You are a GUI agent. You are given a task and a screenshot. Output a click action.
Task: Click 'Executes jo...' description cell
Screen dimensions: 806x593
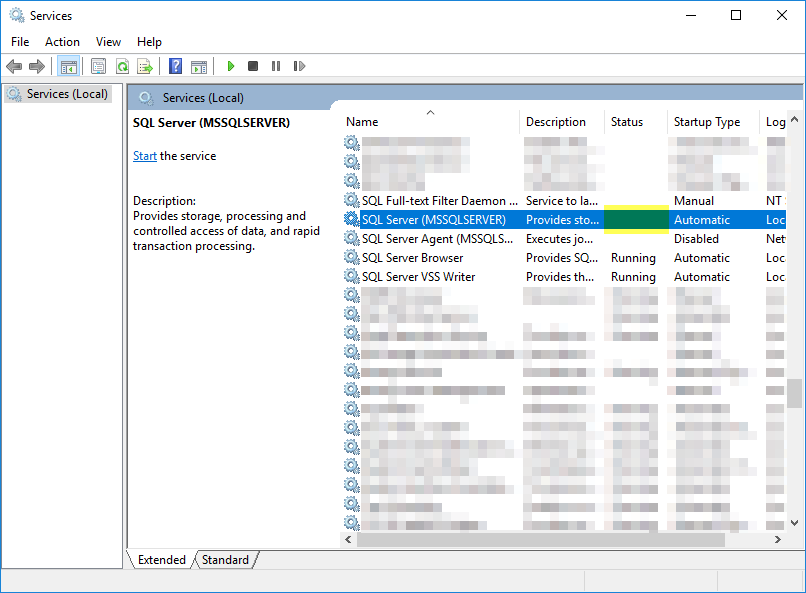559,238
